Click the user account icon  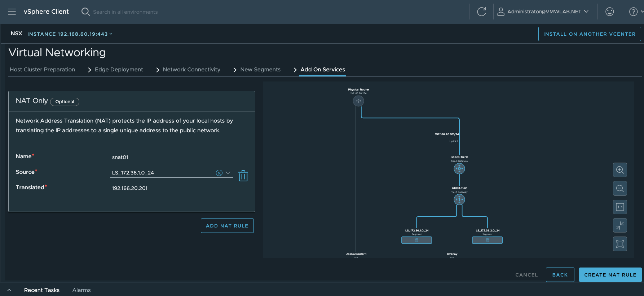click(501, 12)
